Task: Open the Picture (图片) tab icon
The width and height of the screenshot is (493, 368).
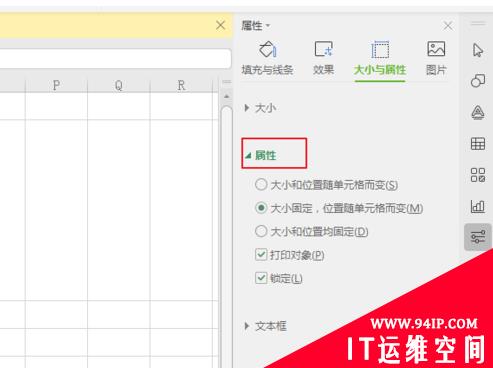Action: [x=436, y=49]
